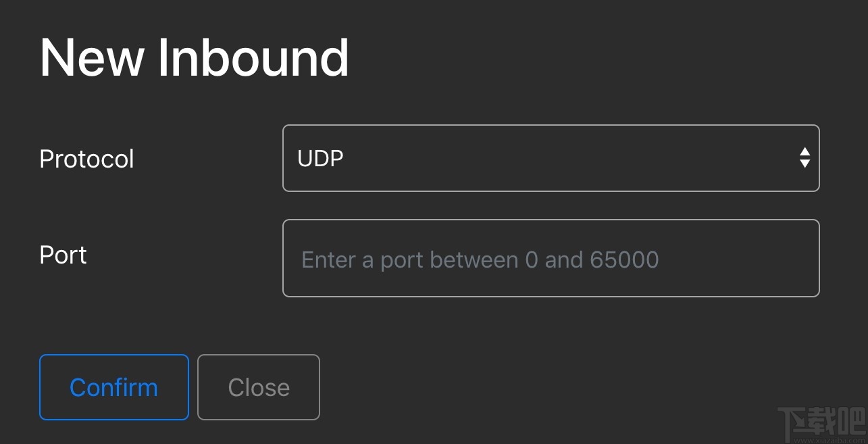
Task: Click the UDP value in Protocol selector
Action: tap(321, 158)
